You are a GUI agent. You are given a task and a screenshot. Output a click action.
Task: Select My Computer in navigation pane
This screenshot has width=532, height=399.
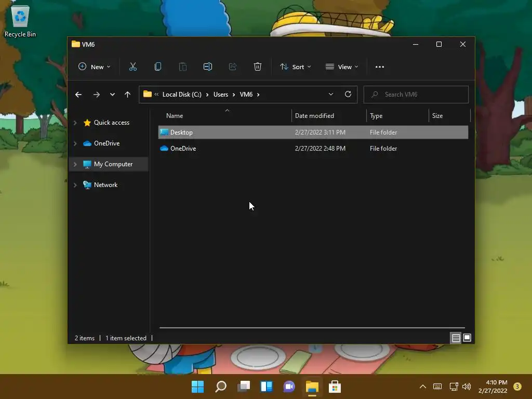(x=113, y=164)
